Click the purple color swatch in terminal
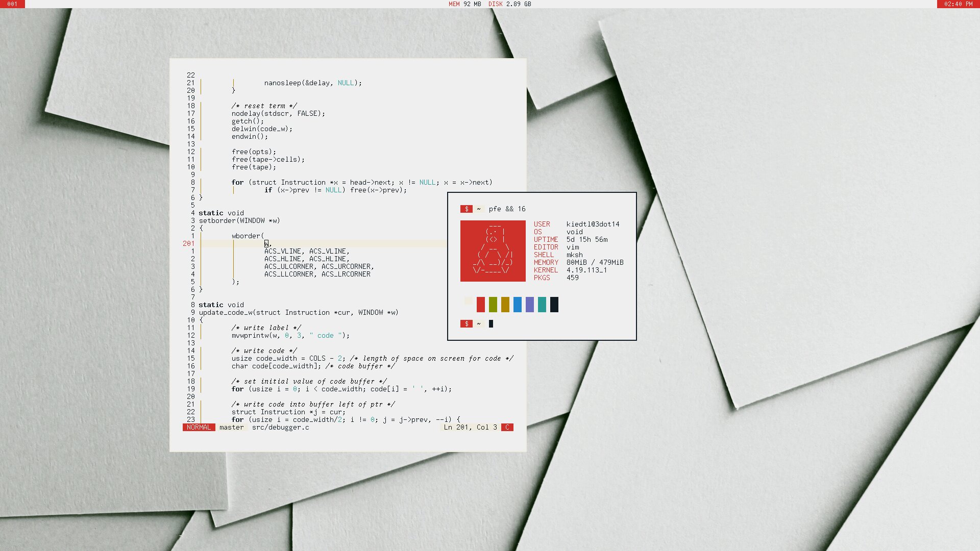This screenshot has height=551, width=980. 530,305
